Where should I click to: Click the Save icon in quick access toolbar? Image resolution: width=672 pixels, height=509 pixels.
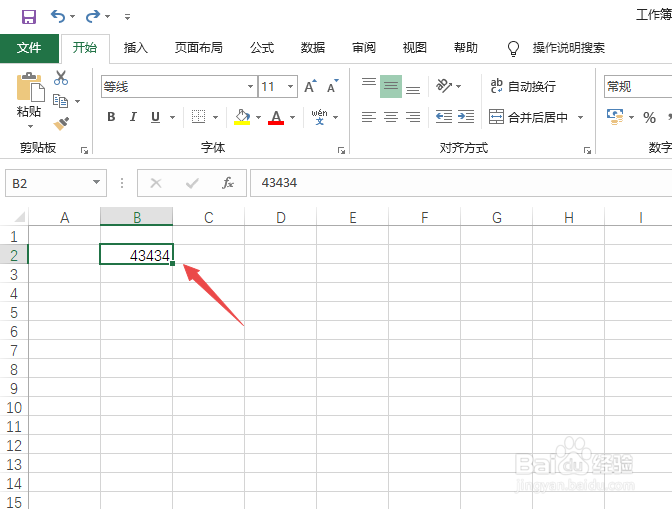click(29, 17)
